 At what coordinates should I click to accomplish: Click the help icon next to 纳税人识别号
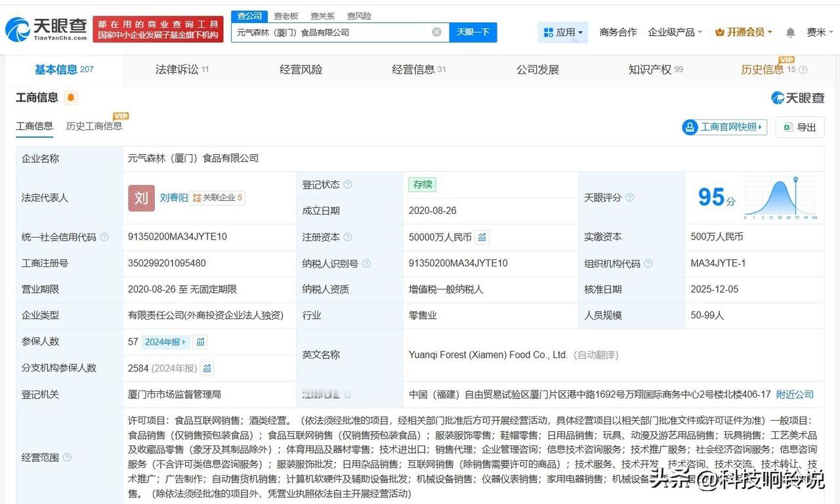click(366, 263)
